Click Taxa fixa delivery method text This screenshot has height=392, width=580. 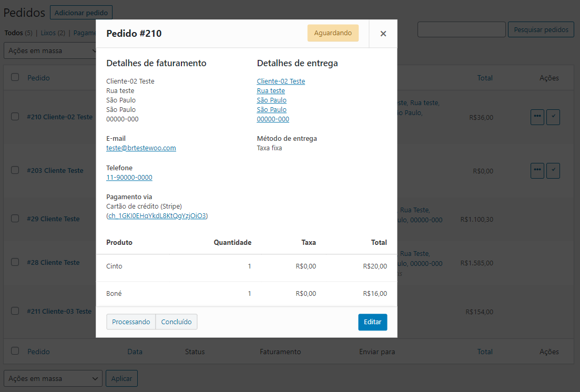point(269,148)
